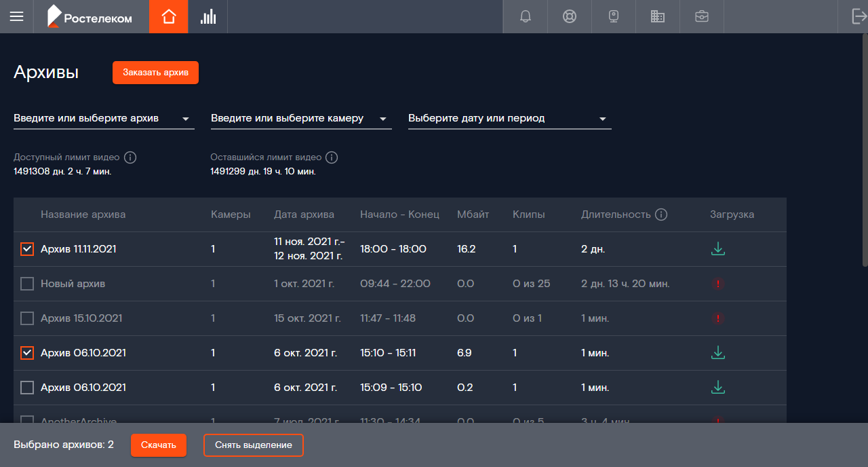The width and height of the screenshot is (868, 467).
Task: Click the Название архива column header
Action: [83, 214]
